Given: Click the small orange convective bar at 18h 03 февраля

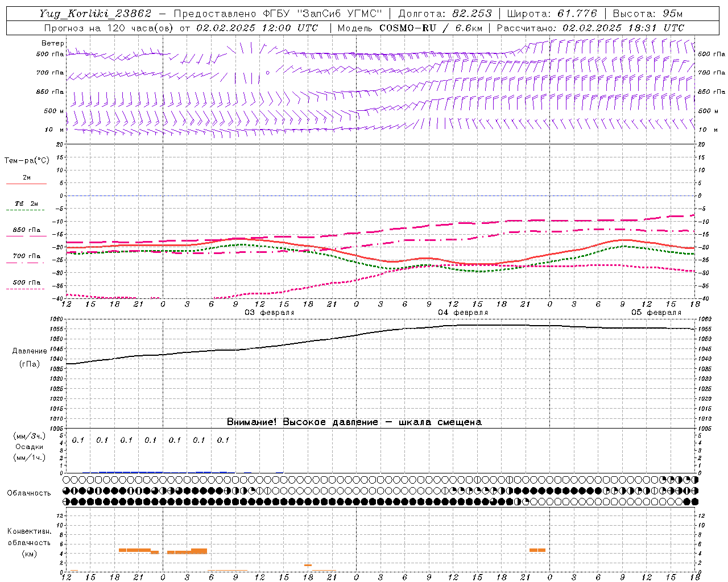Looking at the screenshot, I should pos(308,565).
